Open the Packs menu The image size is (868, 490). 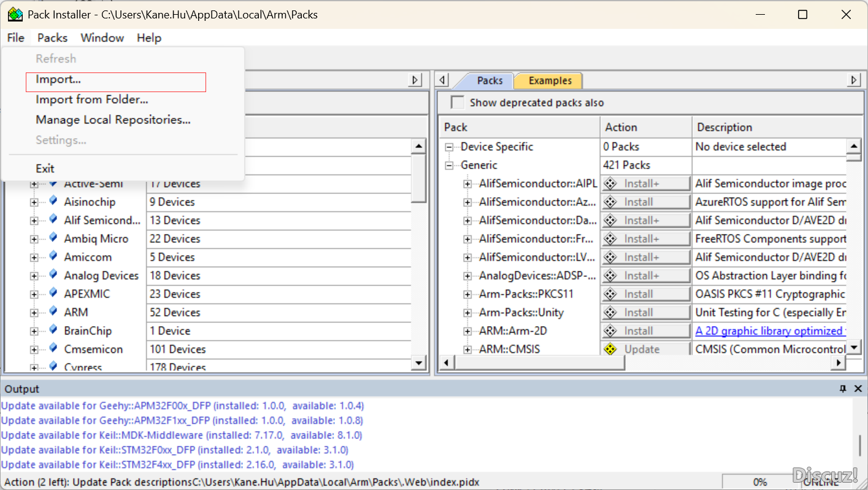point(52,37)
